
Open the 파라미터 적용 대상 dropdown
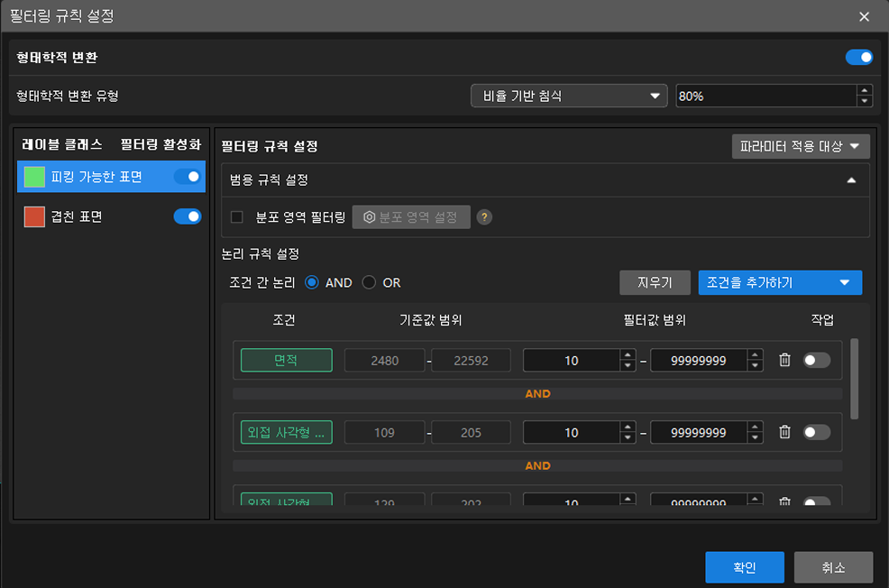[x=801, y=146]
